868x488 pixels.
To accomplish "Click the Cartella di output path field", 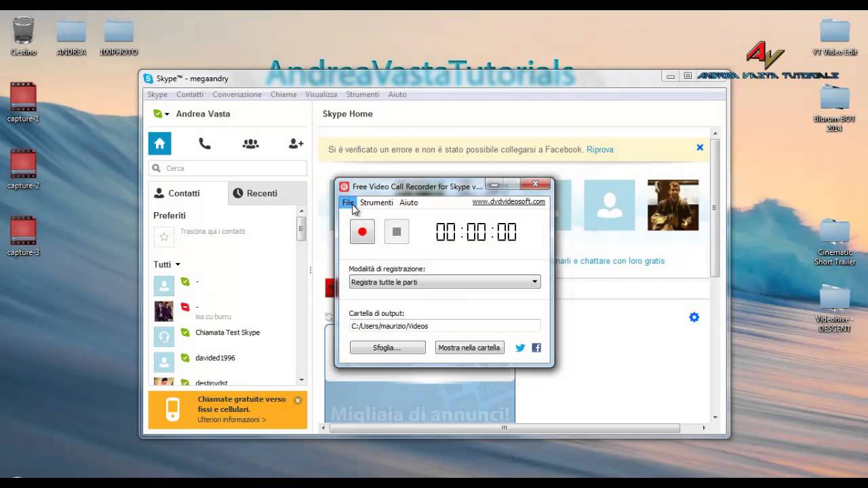I will tap(445, 326).
